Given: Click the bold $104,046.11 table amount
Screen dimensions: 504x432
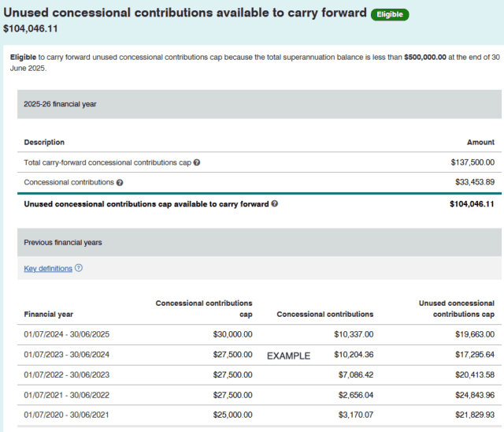Looking at the screenshot, I should click(472, 204).
